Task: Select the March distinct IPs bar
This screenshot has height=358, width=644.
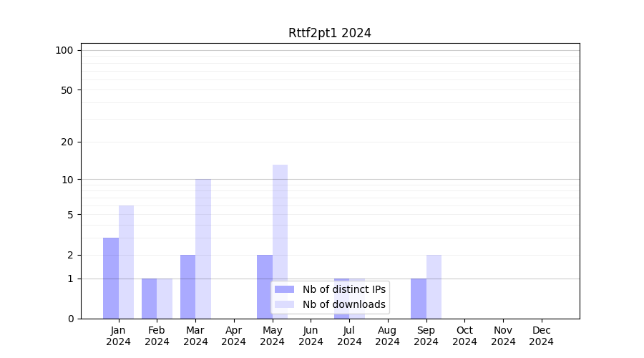Action: pyautogui.click(x=187, y=286)
